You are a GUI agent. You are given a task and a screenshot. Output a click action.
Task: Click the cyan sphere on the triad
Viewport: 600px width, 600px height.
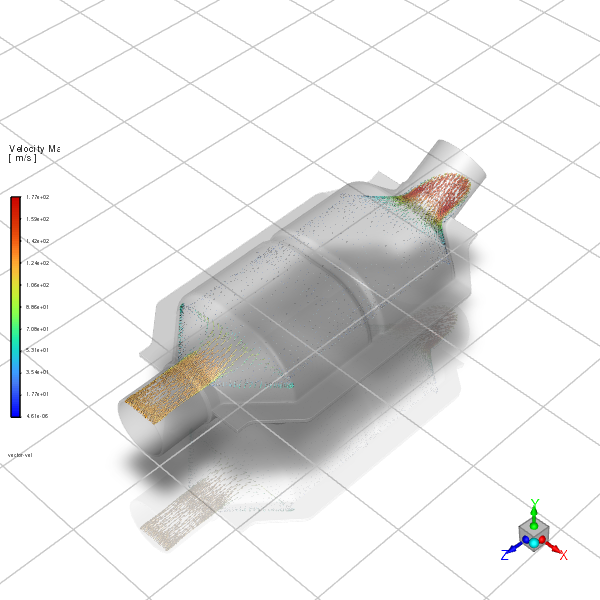tap(534, 542)
